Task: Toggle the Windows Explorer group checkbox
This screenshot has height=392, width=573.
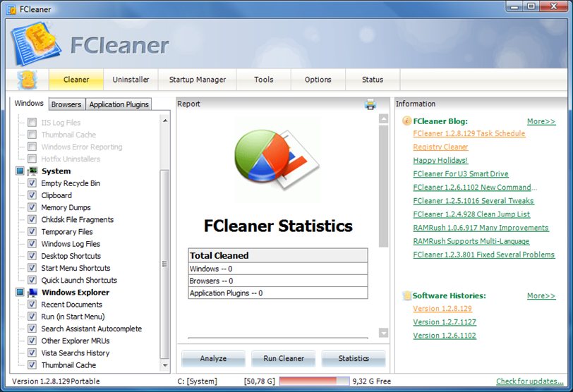Action: click(20, 293)
